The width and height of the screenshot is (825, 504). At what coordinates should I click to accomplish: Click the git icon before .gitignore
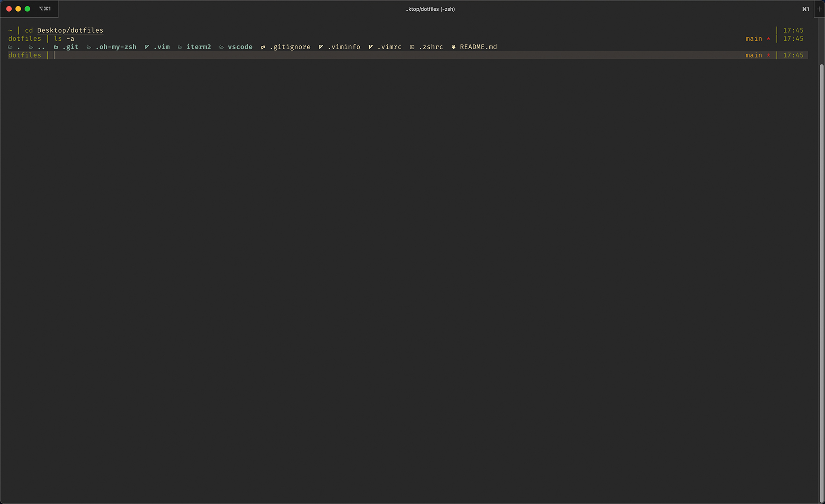[263, 47]
